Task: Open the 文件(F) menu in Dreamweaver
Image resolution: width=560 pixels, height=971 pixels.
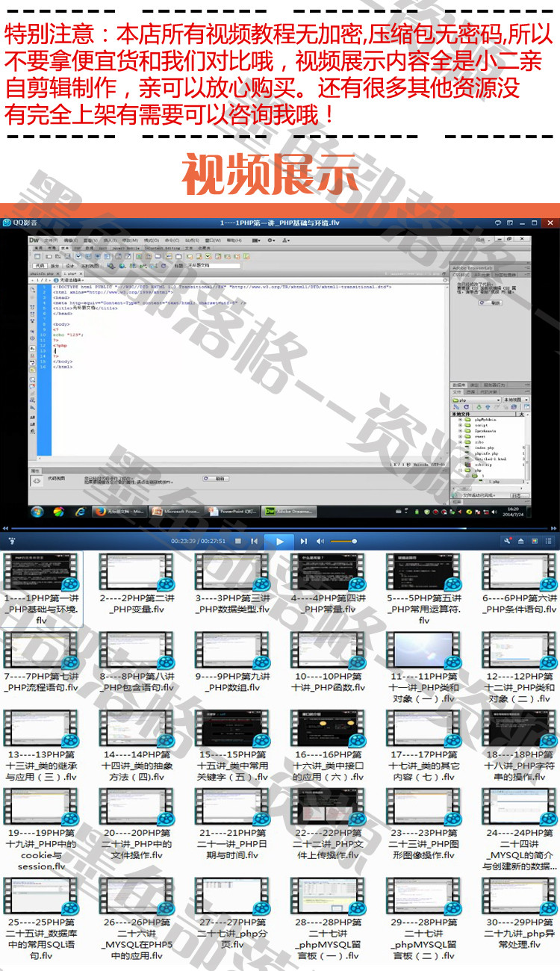Action: pyautogui.click(x=51, y=241)
